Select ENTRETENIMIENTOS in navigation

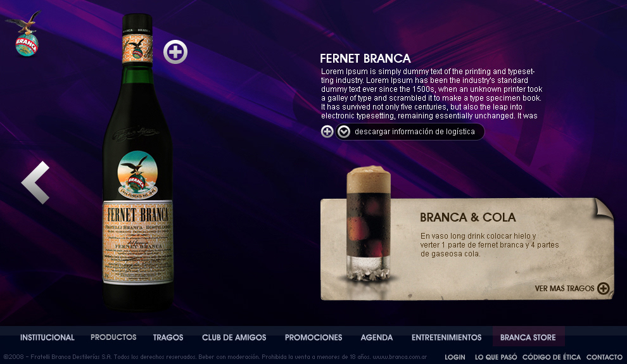pos(446,337)
